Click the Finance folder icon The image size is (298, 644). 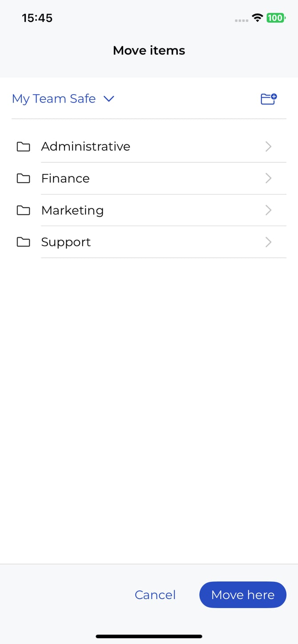pyautogui.click(x=23, y=179)
